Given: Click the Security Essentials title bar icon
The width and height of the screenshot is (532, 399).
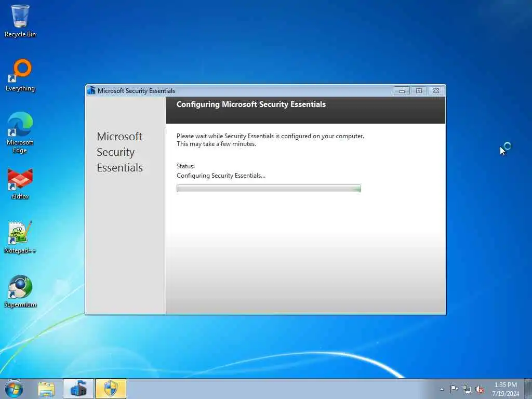Looking at the screenshot, I should pyautogui.click(x=91, y=90).
